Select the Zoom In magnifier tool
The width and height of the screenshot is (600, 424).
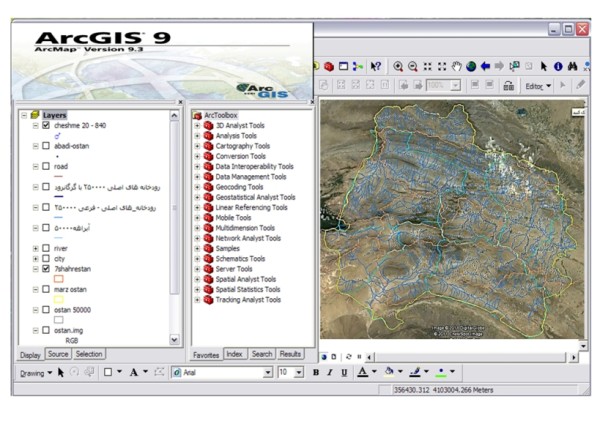[397, 66]
